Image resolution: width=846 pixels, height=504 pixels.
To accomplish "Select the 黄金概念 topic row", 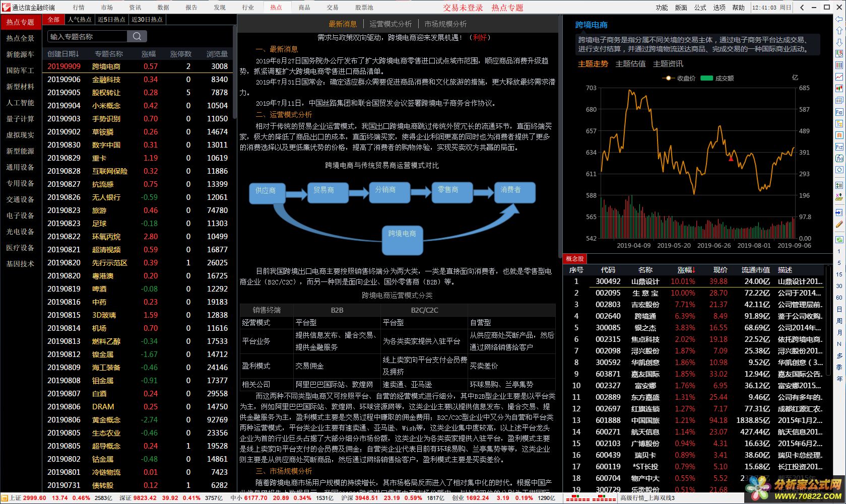I will pos(138,420).
